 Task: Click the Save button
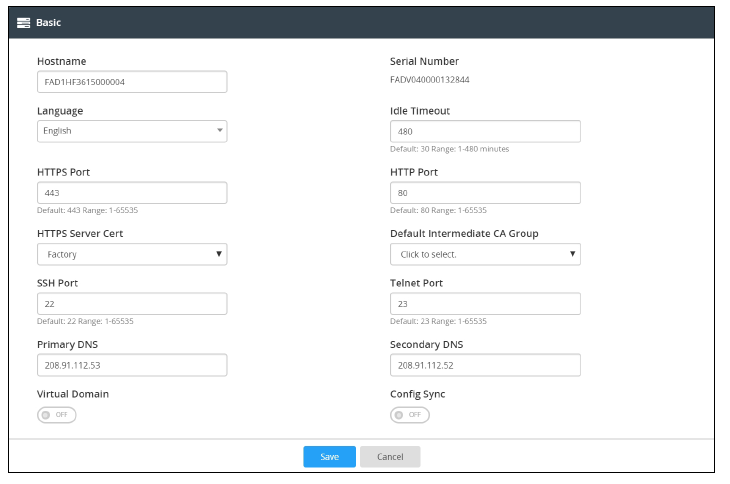(329, 456)
